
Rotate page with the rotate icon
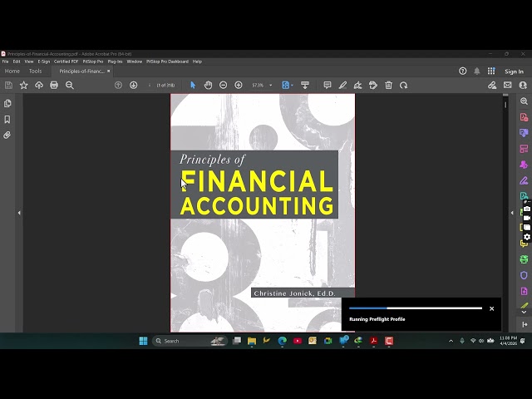[x=403, y=85]
